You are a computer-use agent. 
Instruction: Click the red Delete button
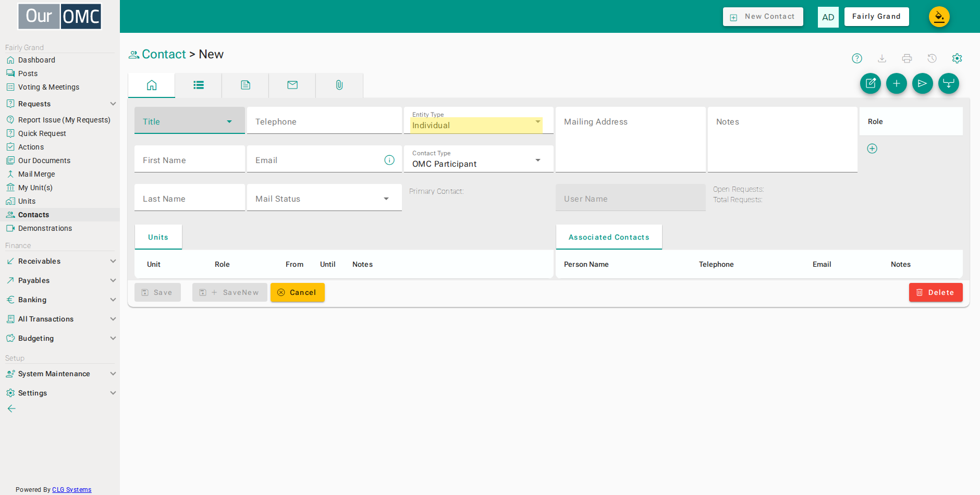(936, 292)
